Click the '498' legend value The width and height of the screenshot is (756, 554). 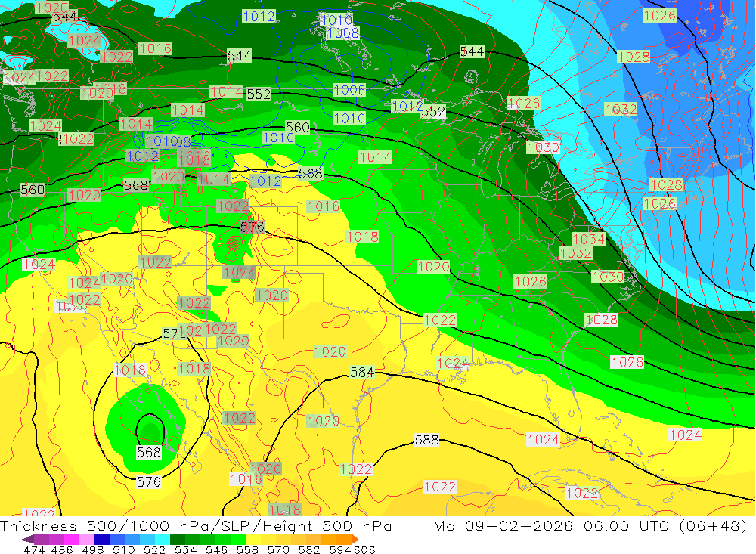[x=93, y=549]
